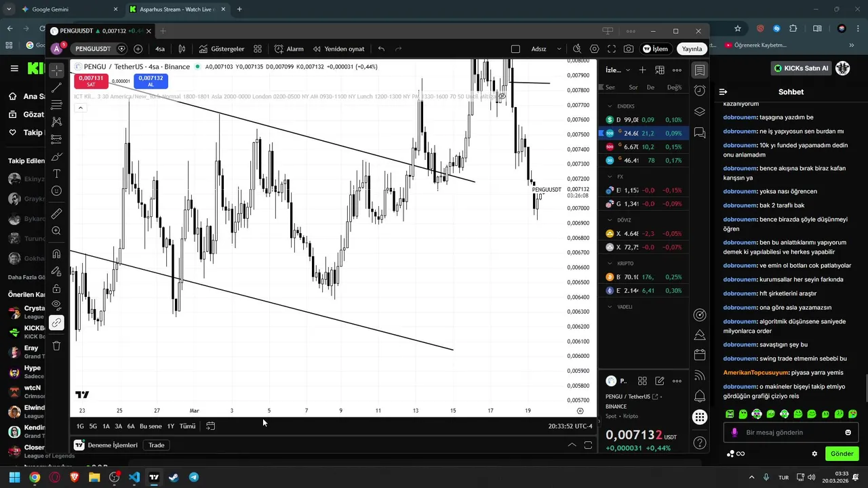
Task: Toggle visibility of ICT Killzones indicator
Action: click(502, 97)
